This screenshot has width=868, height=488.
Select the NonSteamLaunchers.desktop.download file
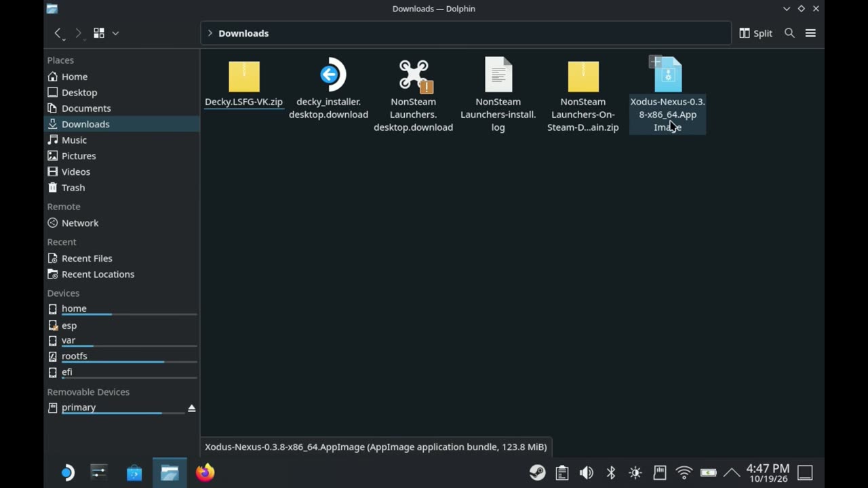tap(414, 95)
